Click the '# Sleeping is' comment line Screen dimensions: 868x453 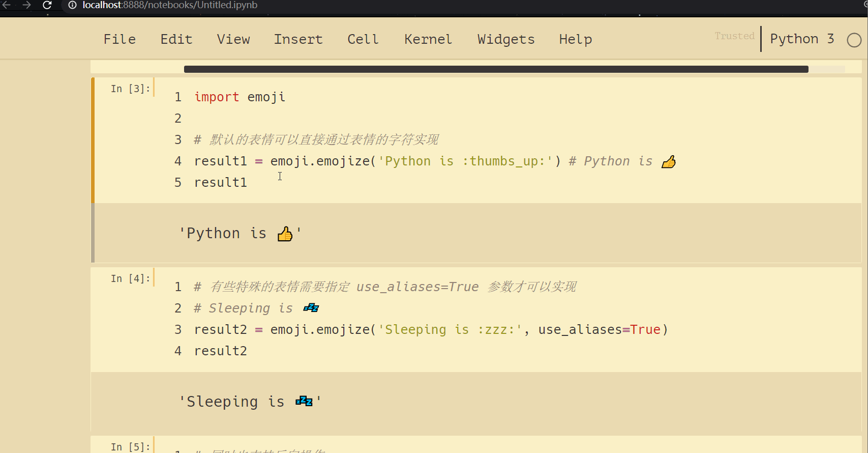pos(244,308)
